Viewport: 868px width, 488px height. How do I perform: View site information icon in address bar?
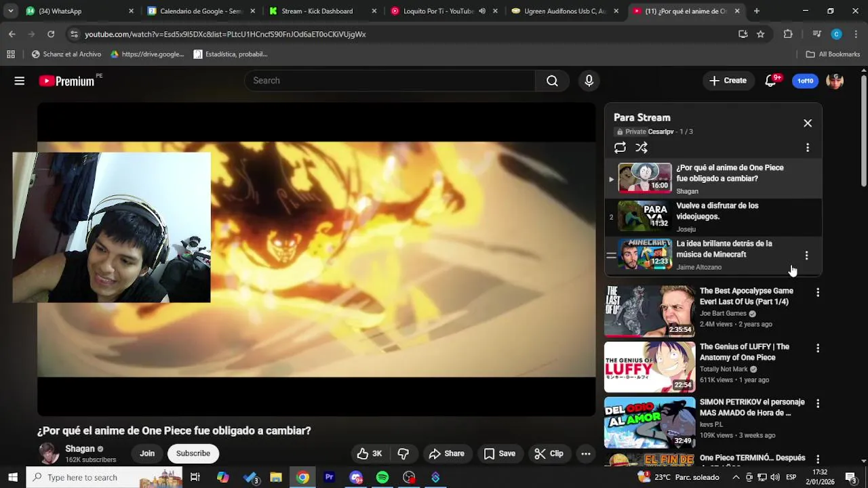point(74,34)
